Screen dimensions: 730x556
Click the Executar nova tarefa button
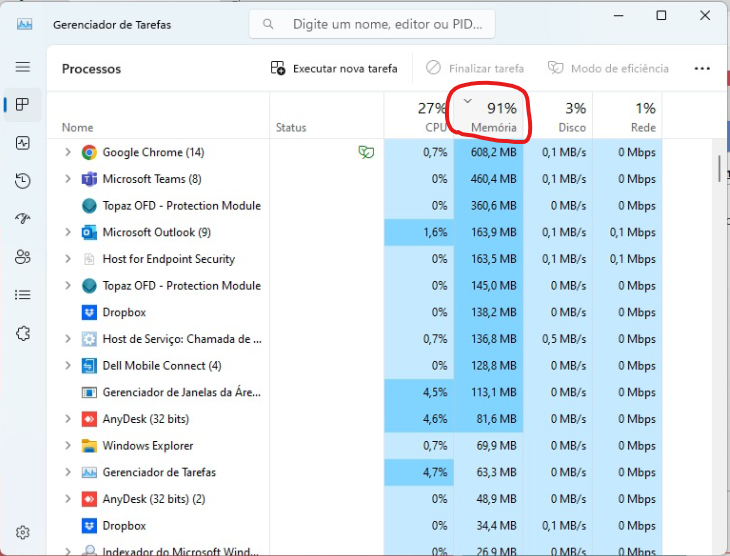(334, 68)
